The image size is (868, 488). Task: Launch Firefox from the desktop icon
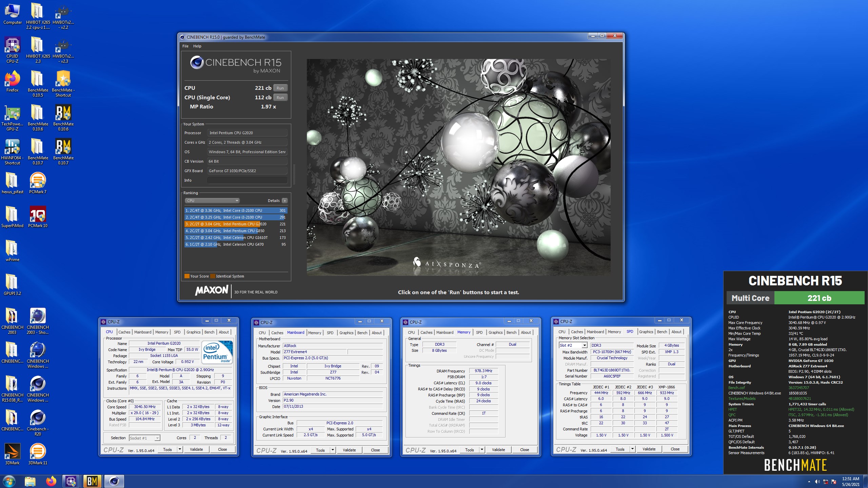point(13,81)
